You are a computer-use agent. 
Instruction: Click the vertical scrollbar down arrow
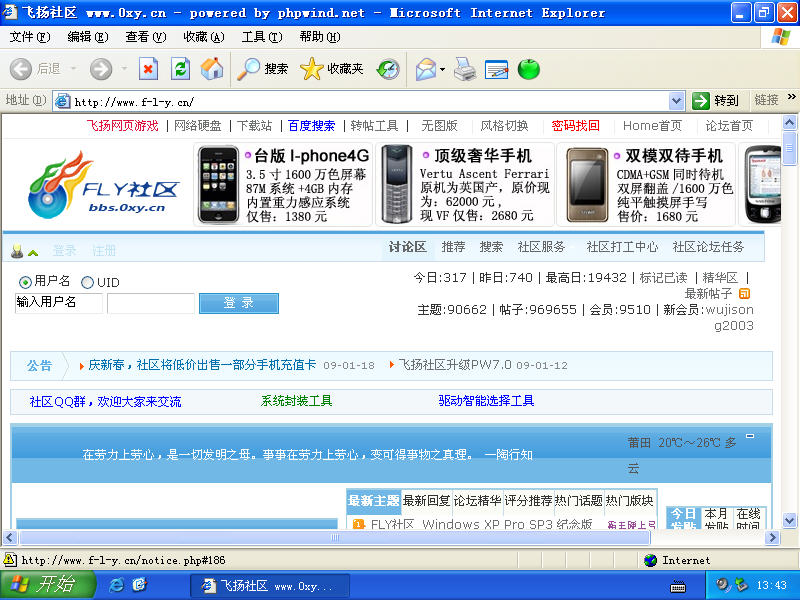pyautogui.click(x=789, y=521)
